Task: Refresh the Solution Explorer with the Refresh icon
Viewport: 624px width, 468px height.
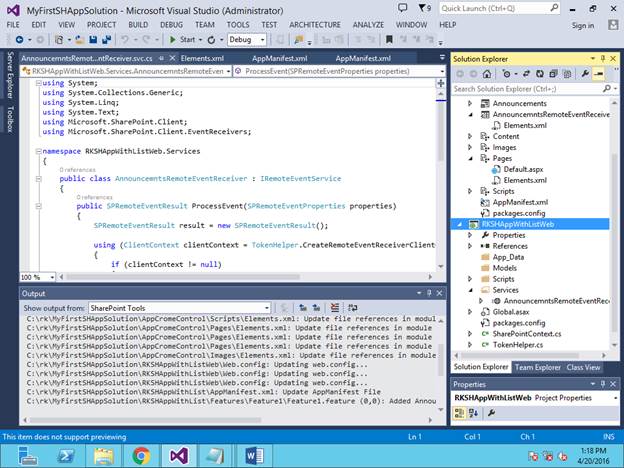Action: tap(540, 74)
